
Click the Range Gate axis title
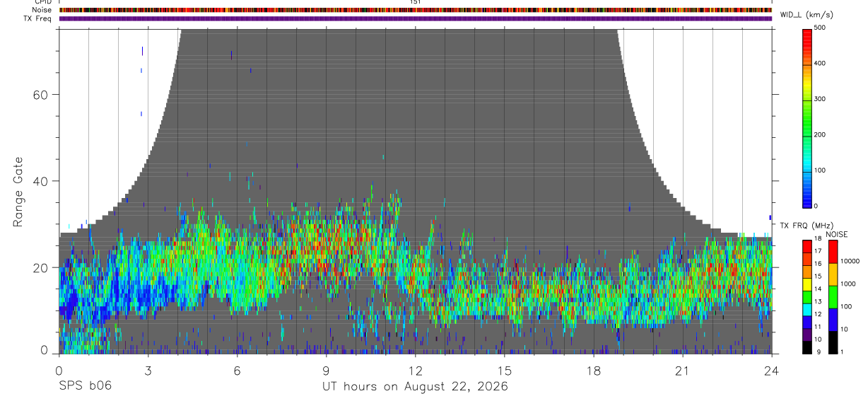point(18,192)
